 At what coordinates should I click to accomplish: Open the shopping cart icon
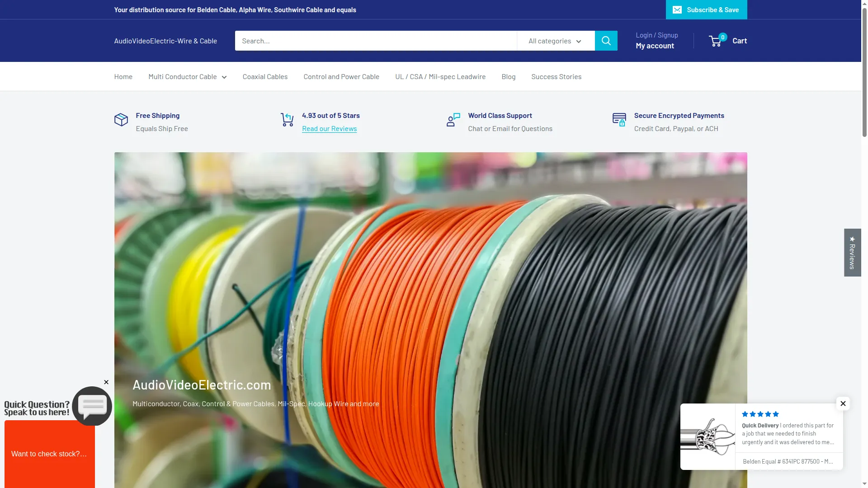[715, 41]
